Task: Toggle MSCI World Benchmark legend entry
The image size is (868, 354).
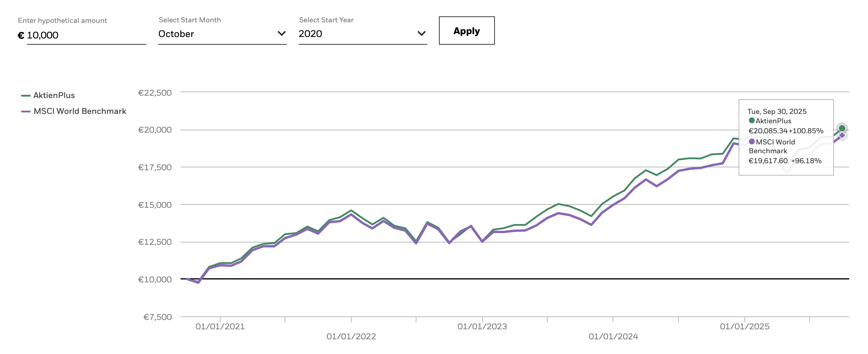Action: coord(79,111)
